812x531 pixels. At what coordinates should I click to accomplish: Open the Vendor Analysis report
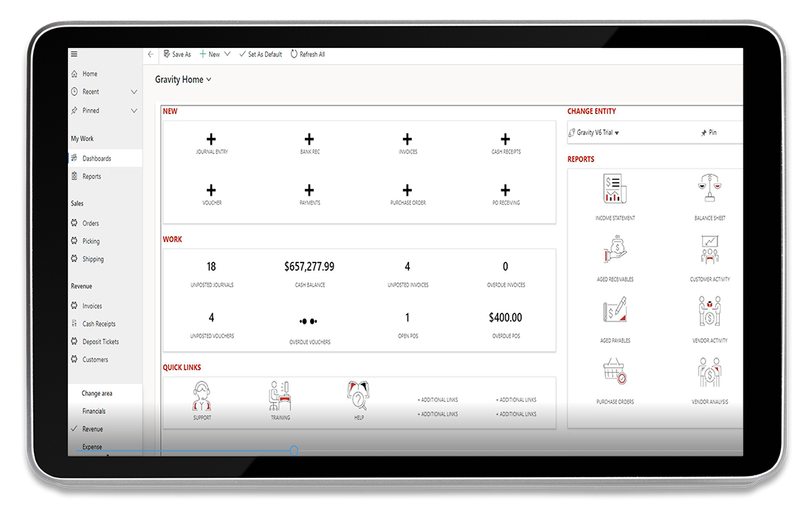[709, 381]
